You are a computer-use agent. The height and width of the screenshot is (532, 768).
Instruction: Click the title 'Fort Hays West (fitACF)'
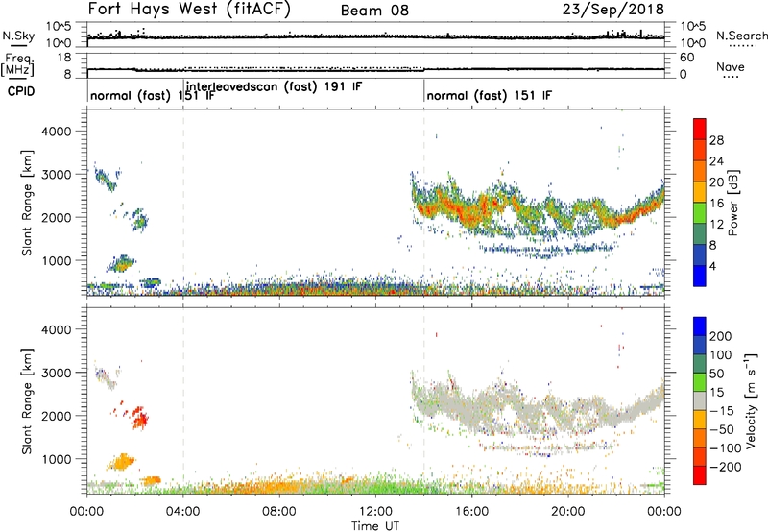tap(189, 9)
